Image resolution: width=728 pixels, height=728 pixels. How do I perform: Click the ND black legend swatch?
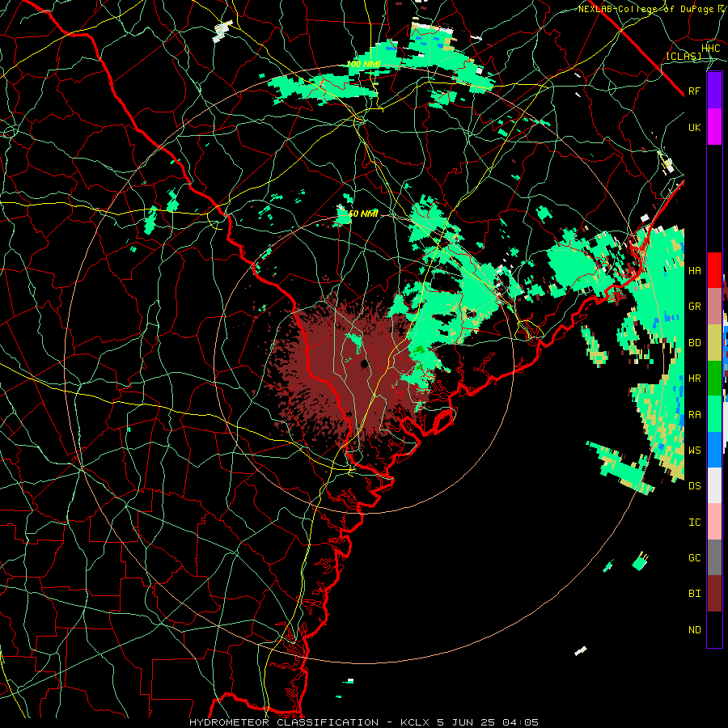(714, 629)
